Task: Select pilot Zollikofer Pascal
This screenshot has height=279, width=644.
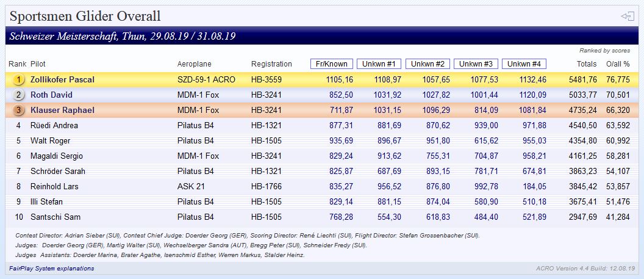Action: coord(62,79)
